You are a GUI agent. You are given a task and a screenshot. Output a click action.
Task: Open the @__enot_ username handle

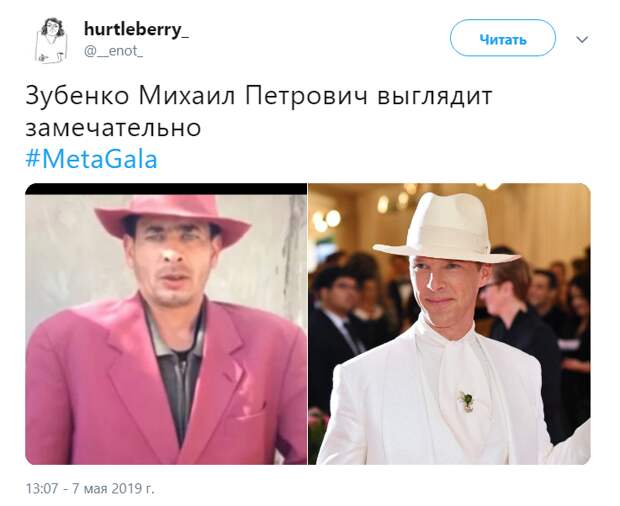[x=113, y=51]
